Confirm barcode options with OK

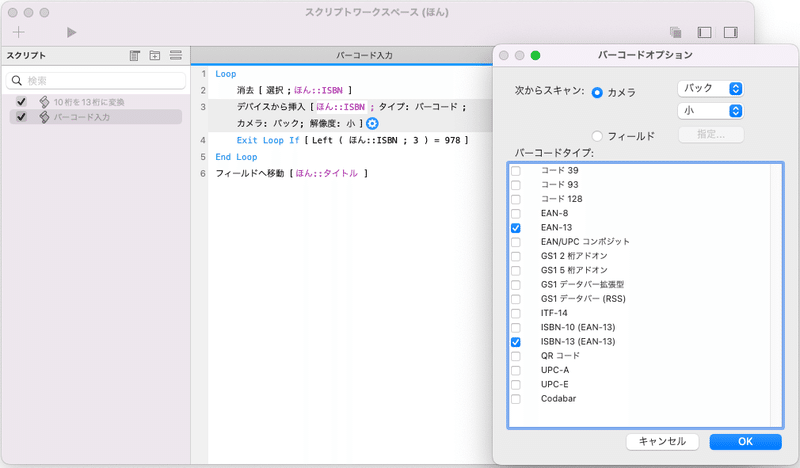745,441
